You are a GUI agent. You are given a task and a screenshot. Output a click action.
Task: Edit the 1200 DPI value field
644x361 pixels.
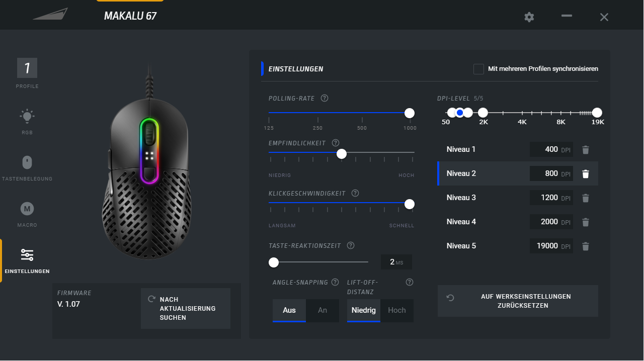pyautogui.click(x=551, y=198)
